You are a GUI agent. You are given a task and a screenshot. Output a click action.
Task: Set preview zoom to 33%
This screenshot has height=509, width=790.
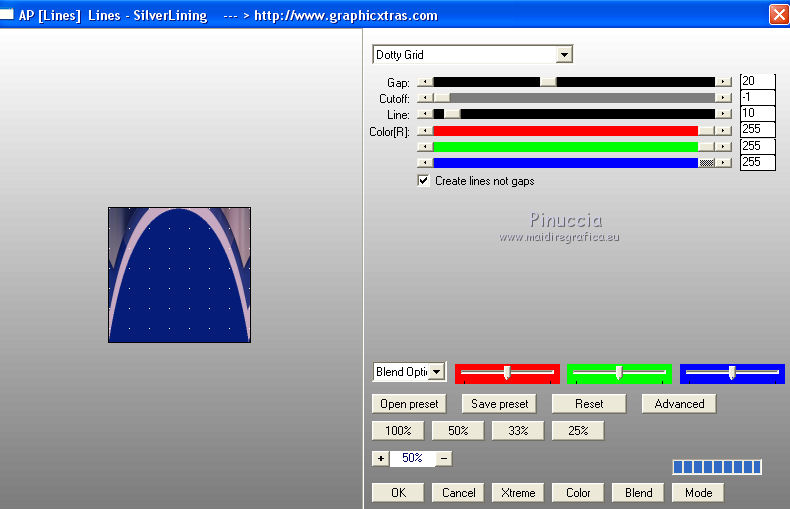pos(518,431)
